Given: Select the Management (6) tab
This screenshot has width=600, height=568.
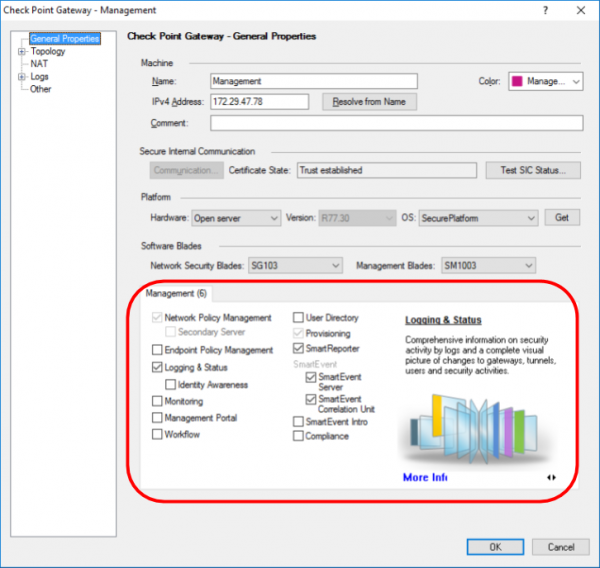Looking at the screenshot, I should pyautogui.click(x=176, y=294).
